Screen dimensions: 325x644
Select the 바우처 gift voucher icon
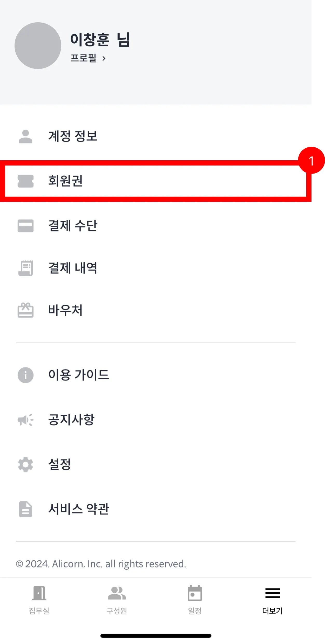(x=25, y=310)
